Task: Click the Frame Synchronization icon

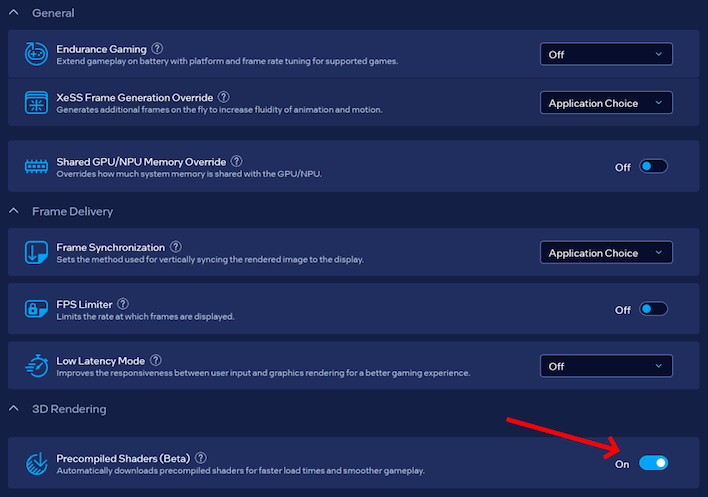Action: [37, 253]
